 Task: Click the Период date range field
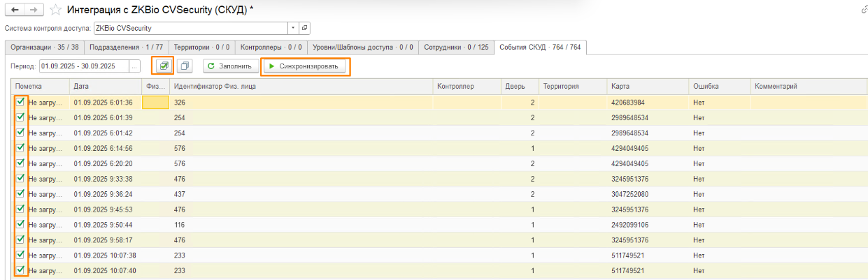coord(83,66)
